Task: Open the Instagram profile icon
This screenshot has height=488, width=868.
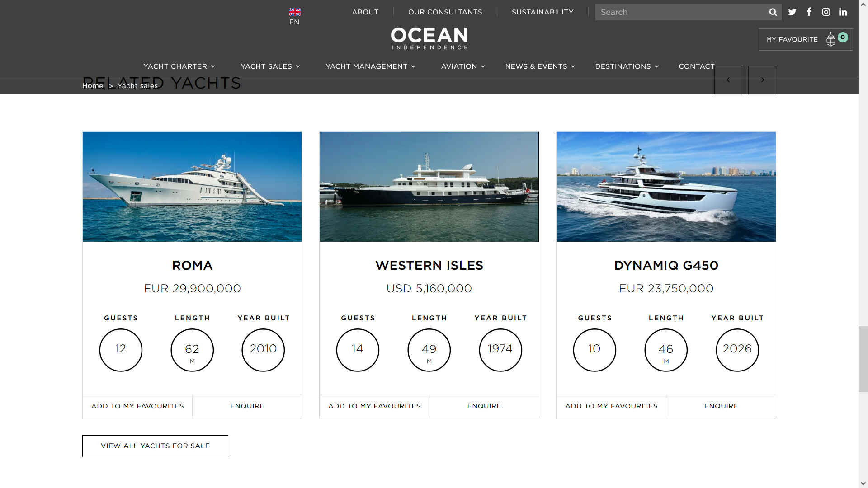Action: pyautogui.click(x=826, y=12)
